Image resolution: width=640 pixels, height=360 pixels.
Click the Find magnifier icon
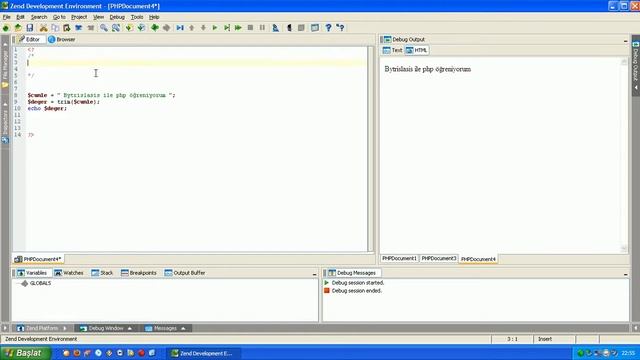point(104,28)
